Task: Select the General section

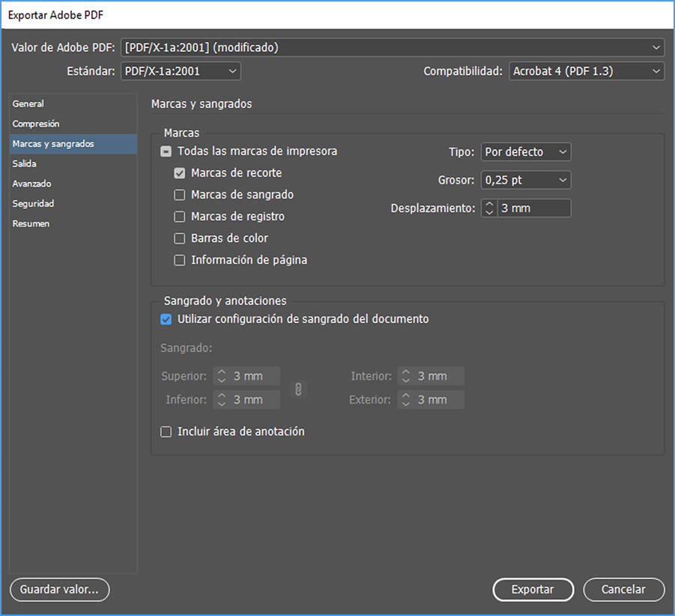Action: pyautogui.click(x=73, y=103)
